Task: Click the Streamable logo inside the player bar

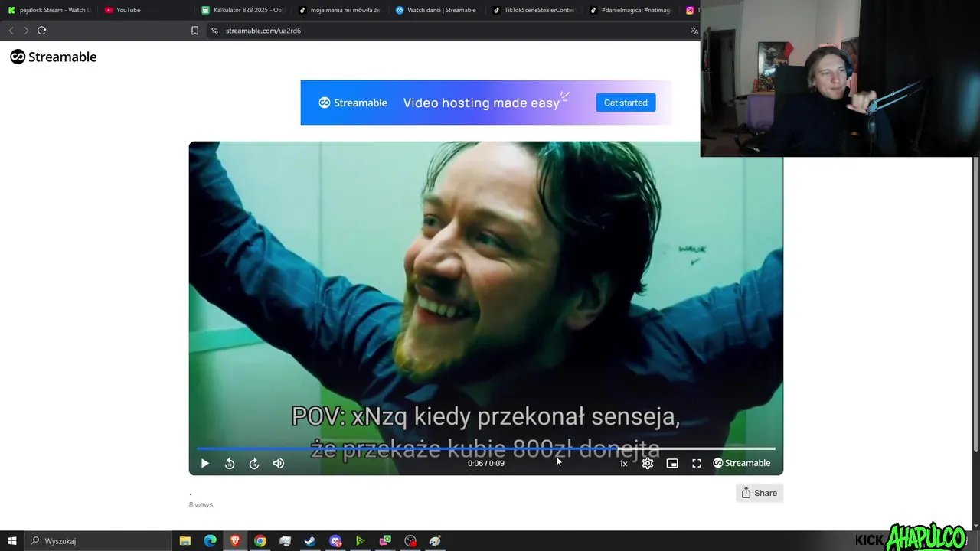Action: [741, 463]
